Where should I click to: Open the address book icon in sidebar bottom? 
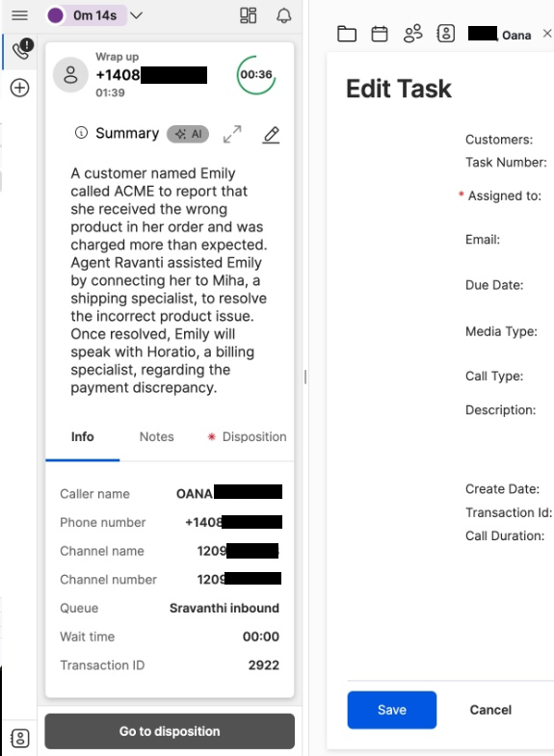click(x=20, y=738)
